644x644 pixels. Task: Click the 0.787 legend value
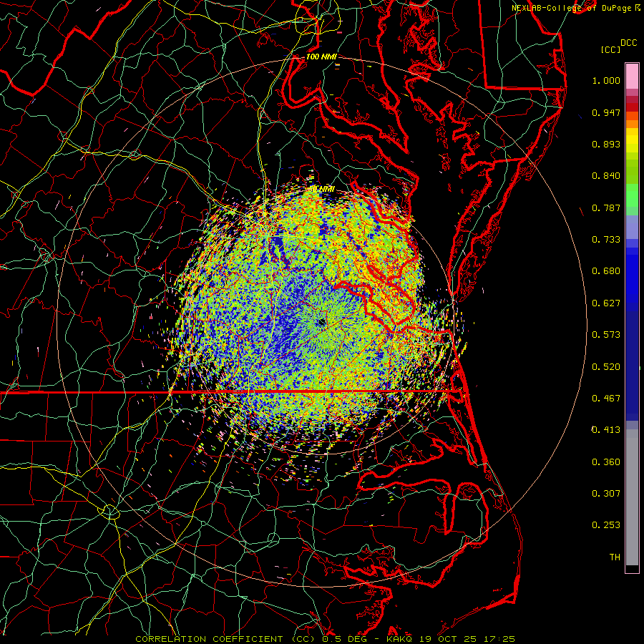606,208
